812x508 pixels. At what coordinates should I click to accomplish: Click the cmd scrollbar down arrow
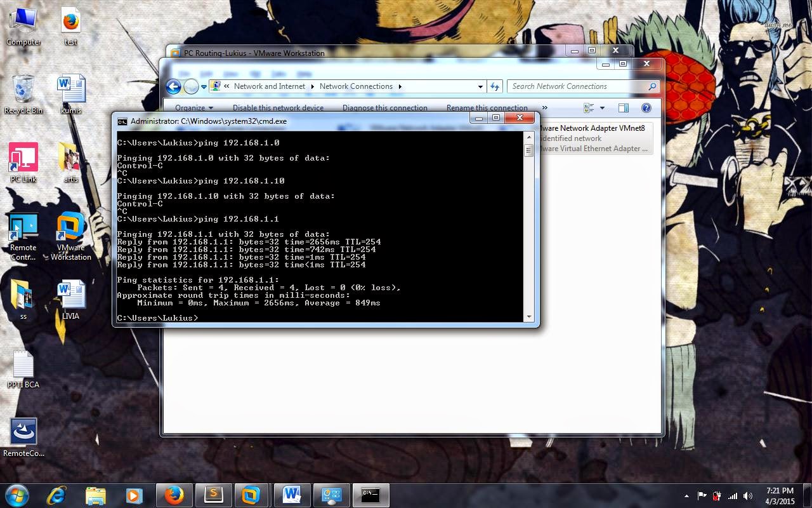528,317
